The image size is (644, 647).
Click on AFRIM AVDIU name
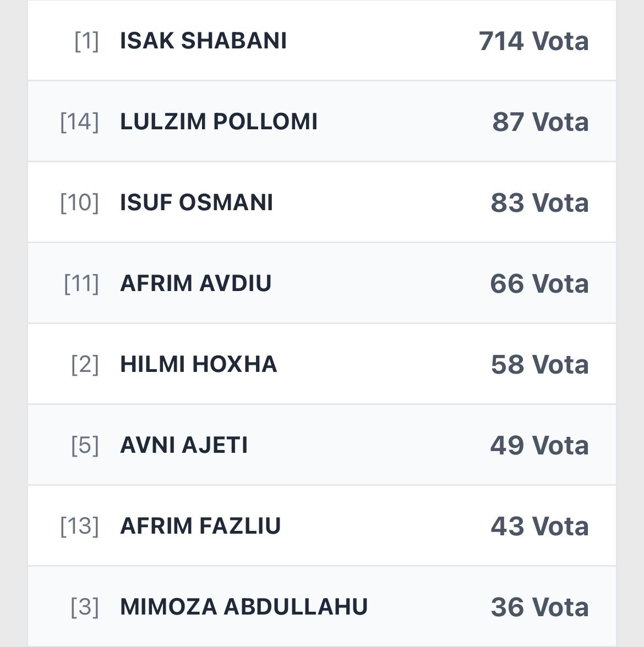195,283
